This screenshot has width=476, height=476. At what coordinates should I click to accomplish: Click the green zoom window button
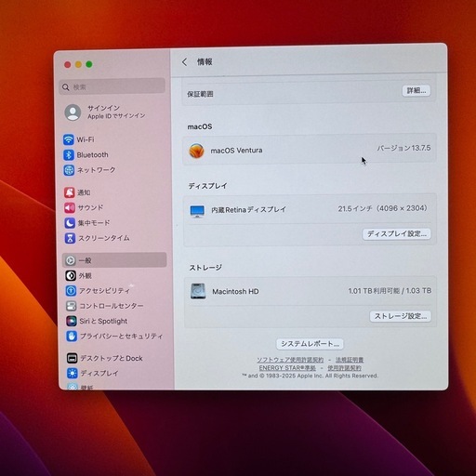(x=89, y=64)
